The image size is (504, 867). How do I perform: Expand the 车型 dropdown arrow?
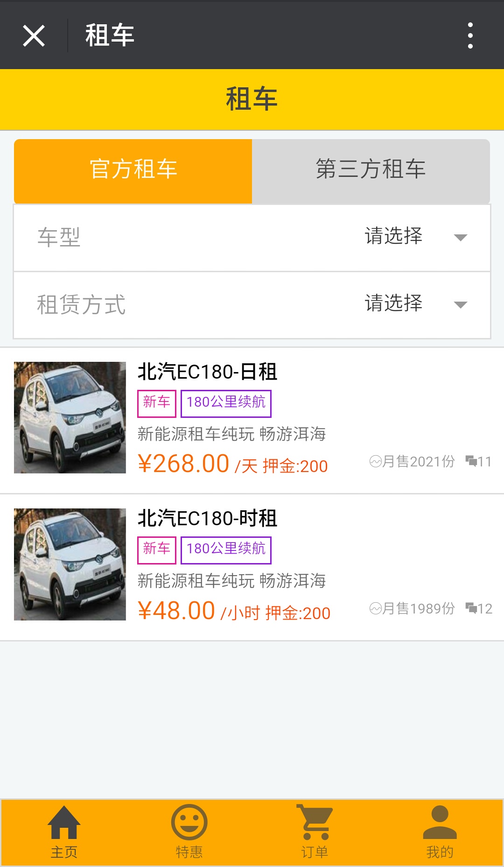click(461, 238)
